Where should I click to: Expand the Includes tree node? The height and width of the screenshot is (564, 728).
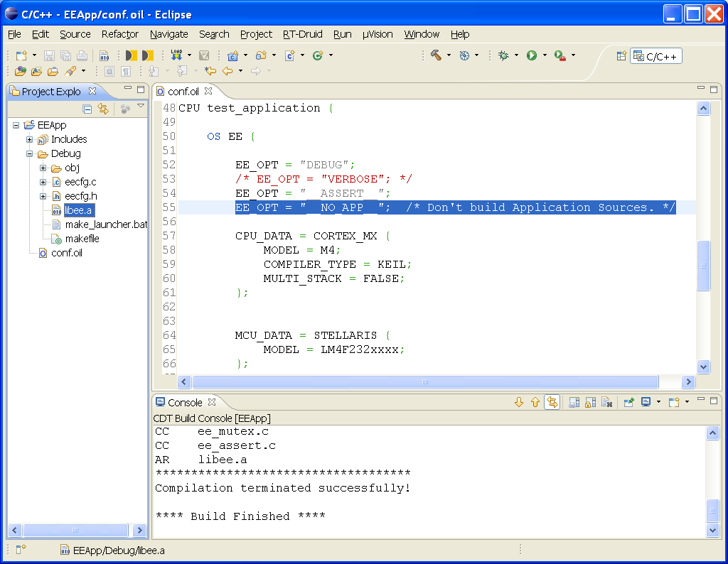click(29, 140)
